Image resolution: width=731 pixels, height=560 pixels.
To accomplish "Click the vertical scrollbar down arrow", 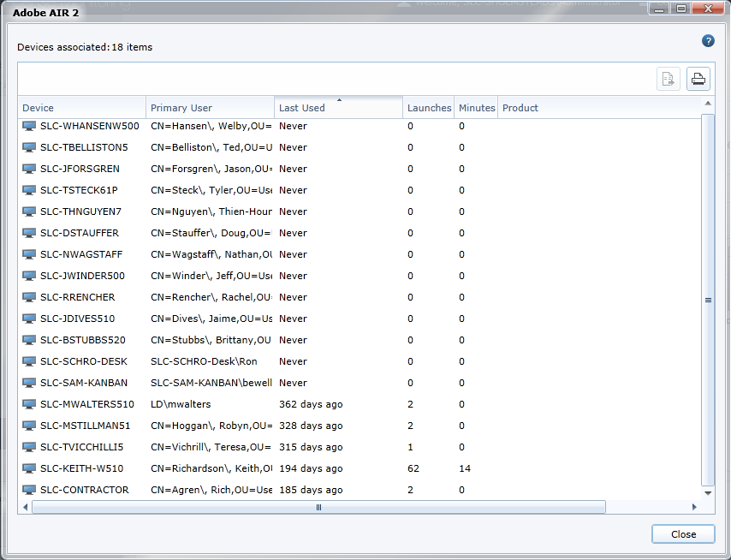I will [708, 493].
